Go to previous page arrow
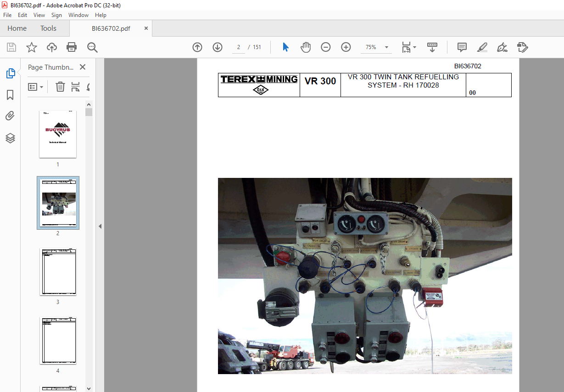 click(197, 47)
